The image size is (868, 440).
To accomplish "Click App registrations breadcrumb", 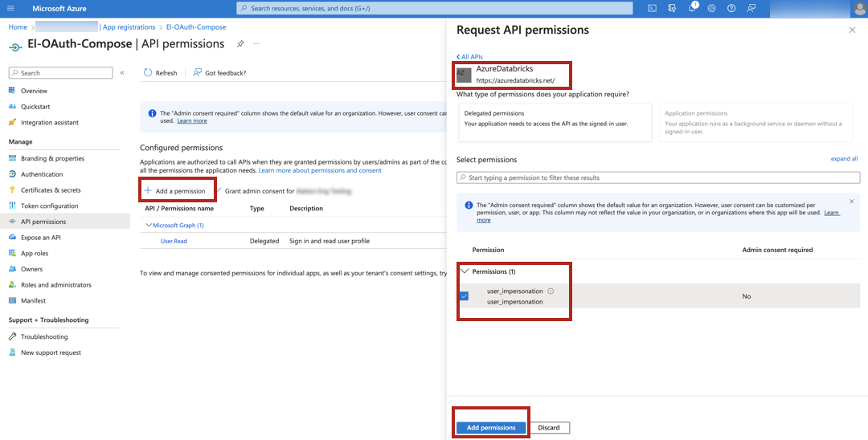I will (129, 26).
